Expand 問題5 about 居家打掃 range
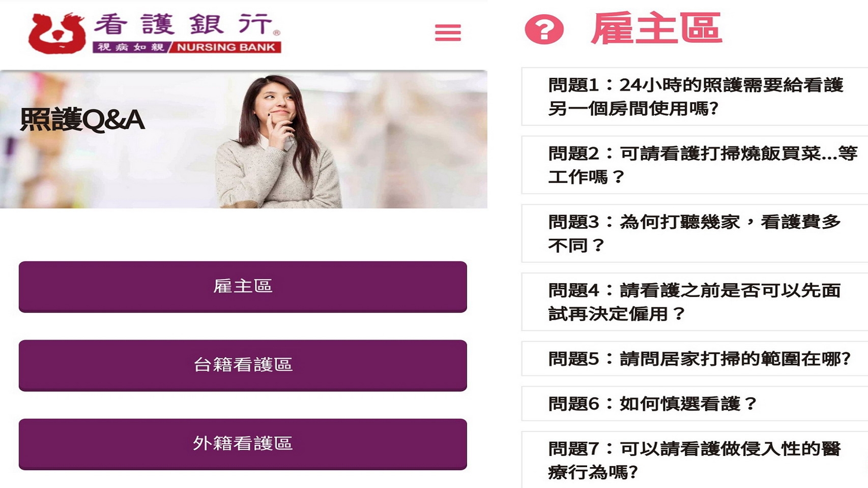Viewport: 868px width, 488px height. point(695,359)
